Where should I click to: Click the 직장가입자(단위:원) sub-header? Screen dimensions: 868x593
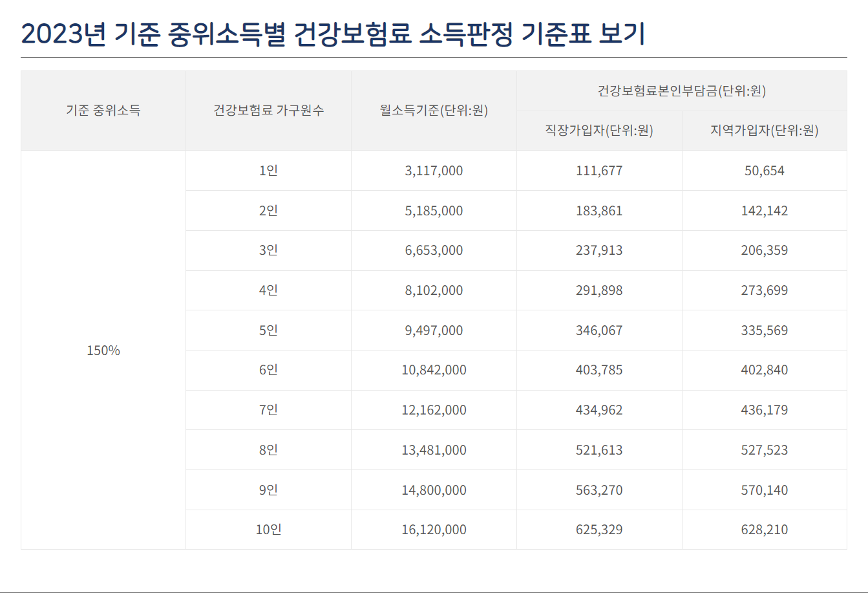[x=599, y=131]
